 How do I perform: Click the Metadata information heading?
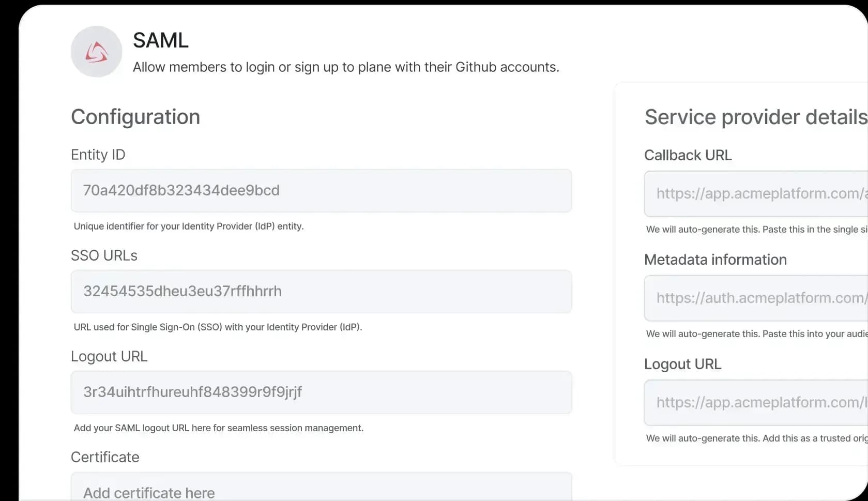715,260
